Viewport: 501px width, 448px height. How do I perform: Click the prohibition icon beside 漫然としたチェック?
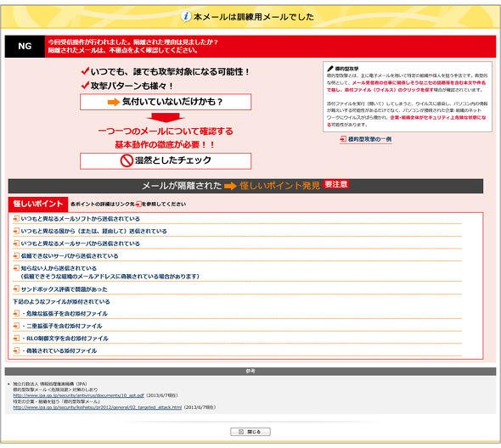(127, 160)
